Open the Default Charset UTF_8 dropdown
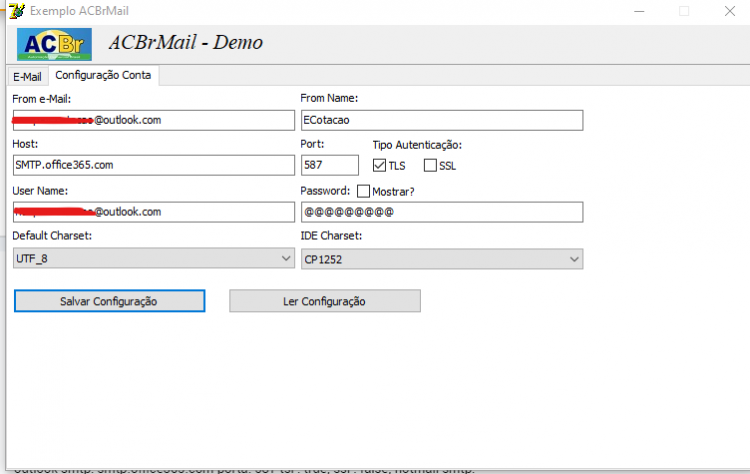750x474 pixels. coord(154,258)
